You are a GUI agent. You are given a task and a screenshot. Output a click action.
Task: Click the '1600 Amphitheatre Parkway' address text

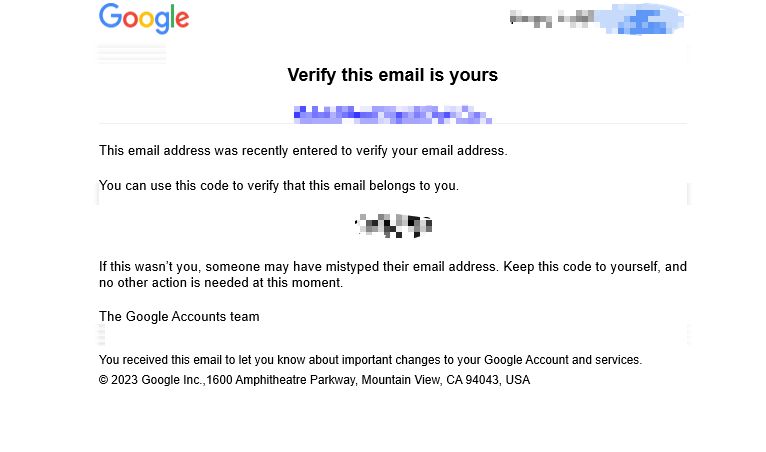[281, 380]
